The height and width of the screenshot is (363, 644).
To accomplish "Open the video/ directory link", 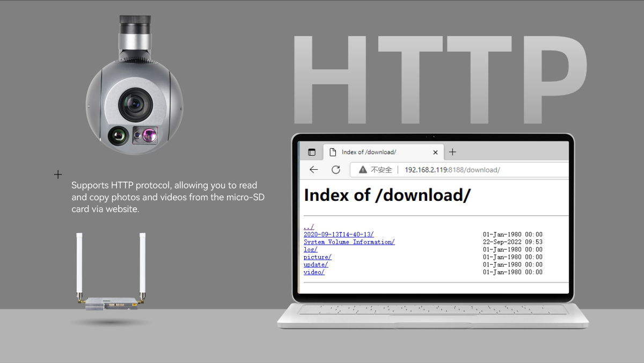I will (314, 272).
